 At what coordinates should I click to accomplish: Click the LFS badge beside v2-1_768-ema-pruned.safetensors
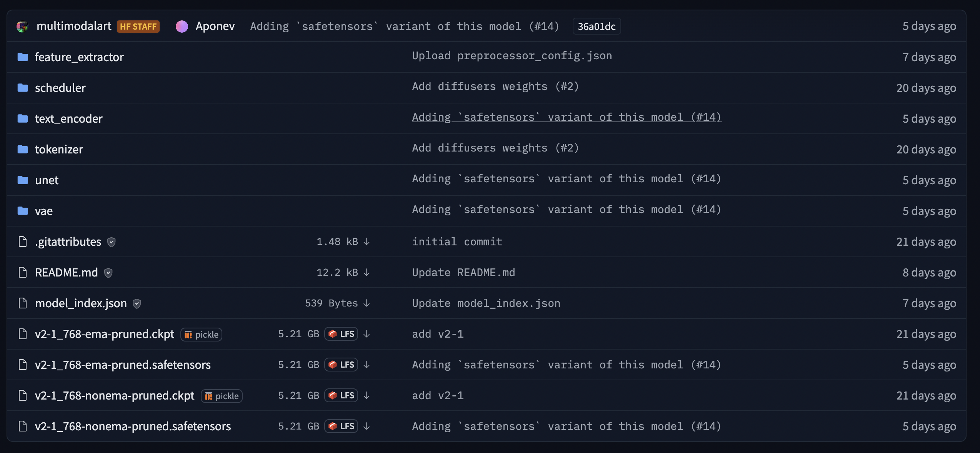click(x=341, y=365)
